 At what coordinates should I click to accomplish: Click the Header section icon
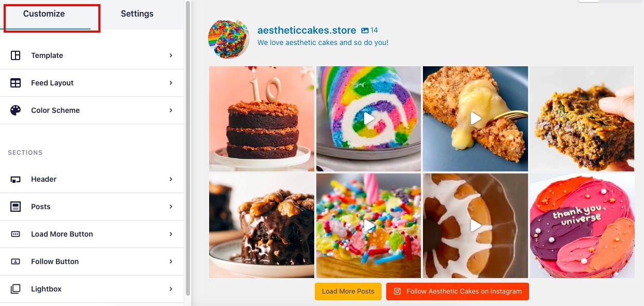16,179
